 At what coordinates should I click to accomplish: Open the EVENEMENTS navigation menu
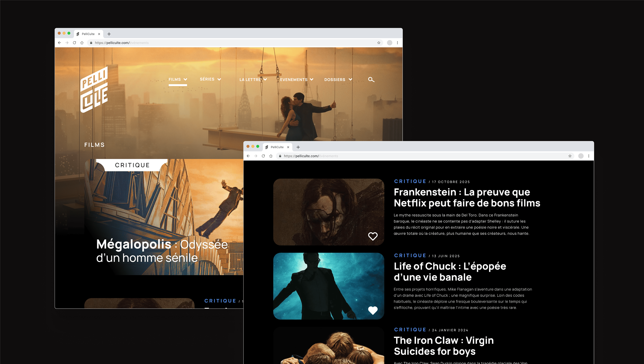[297, 80]
